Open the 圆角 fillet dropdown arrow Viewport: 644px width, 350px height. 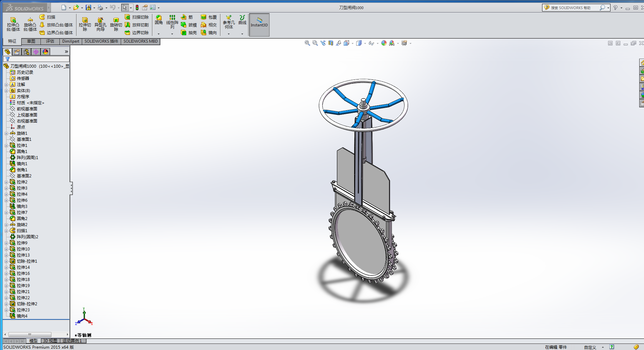158,34
